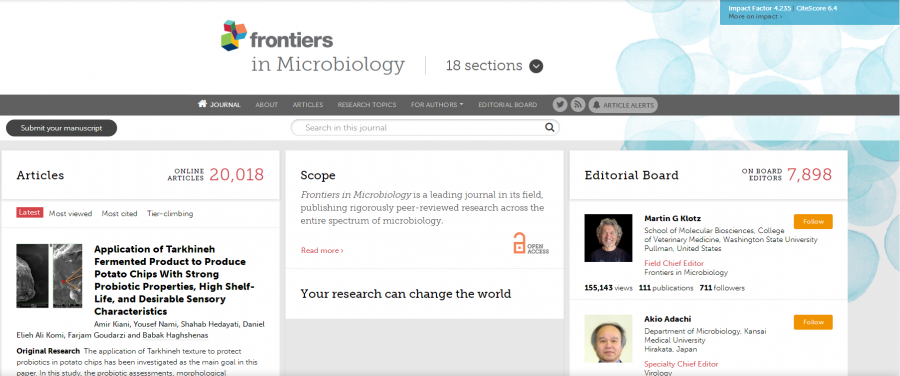
Task: Switch to Most cited tab
Action: click(119, 214)
